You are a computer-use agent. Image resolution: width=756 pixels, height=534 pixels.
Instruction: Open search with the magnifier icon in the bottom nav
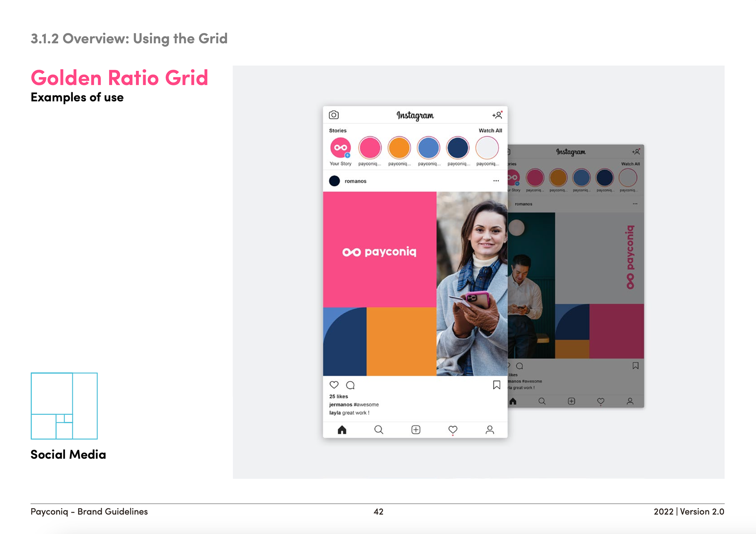click(x=378, y=430)
